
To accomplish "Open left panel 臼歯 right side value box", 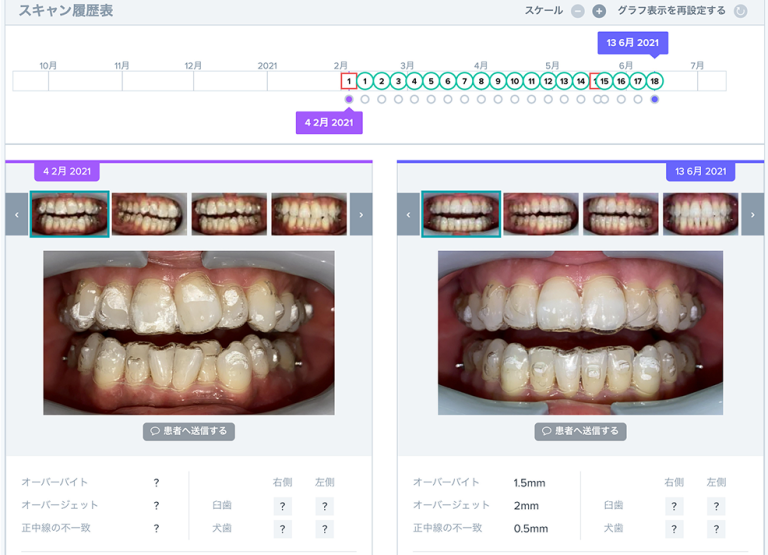I will [x=284, y=506].
